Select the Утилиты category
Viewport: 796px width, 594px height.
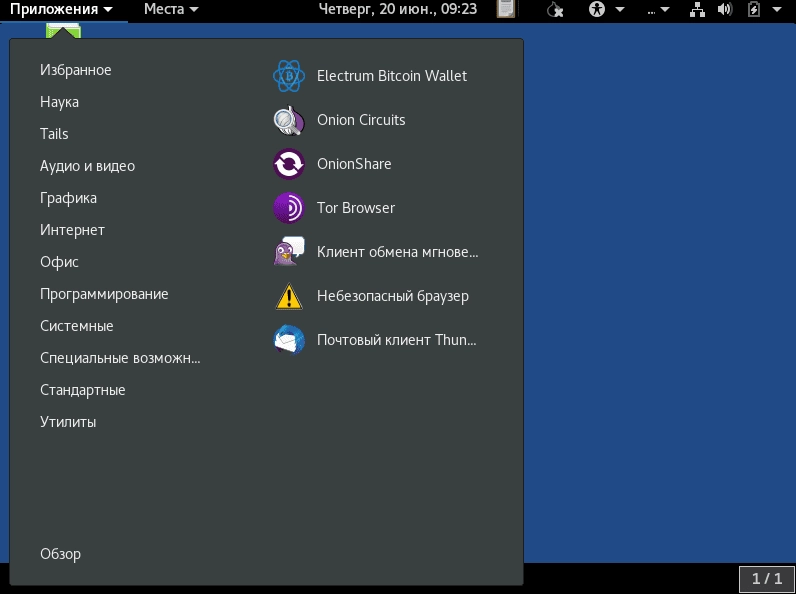pos(68,422)
